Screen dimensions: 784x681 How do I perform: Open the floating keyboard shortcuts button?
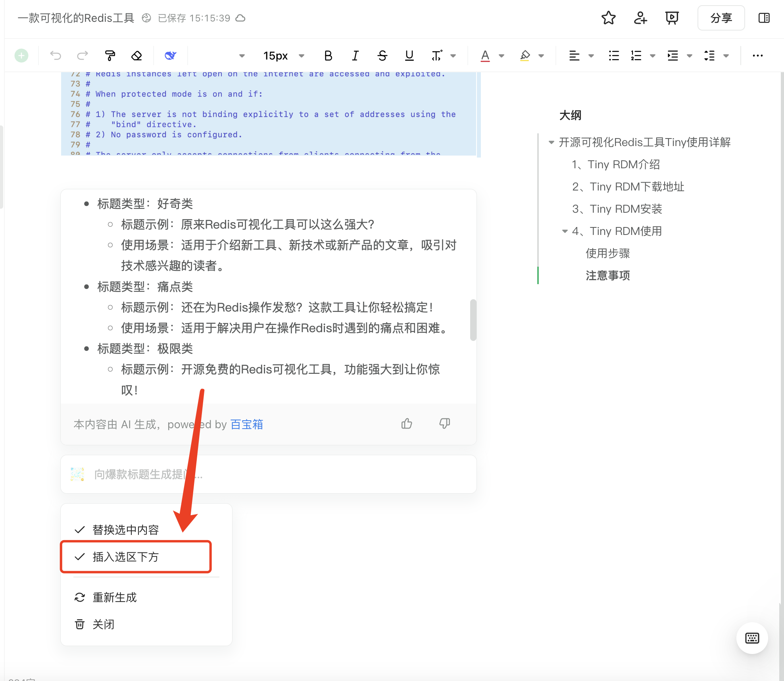click(752, 638)
